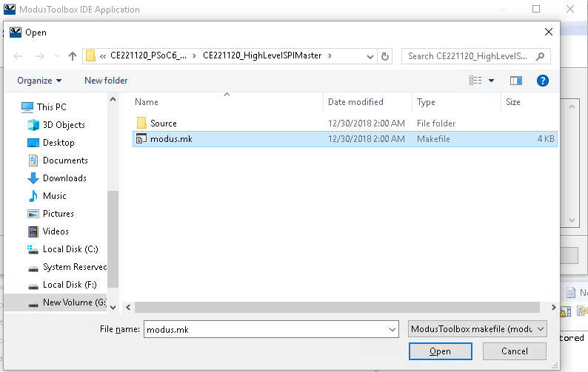
Task: Open Local Disk (C:) in sidebar
Action: (x=70, y=249)
